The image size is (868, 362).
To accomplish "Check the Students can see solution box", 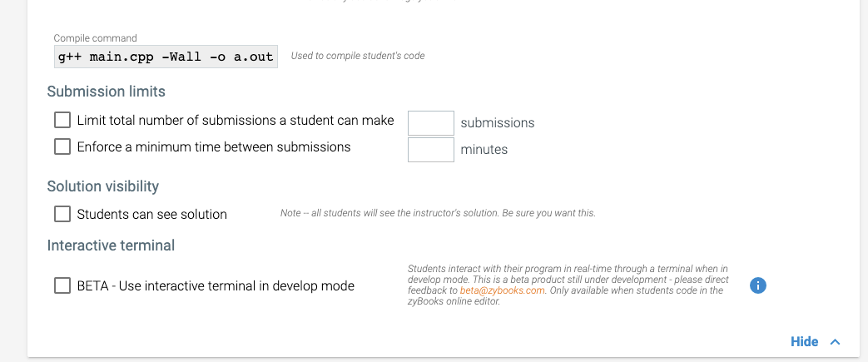I will pyautogui.click(x=62, y=214).
